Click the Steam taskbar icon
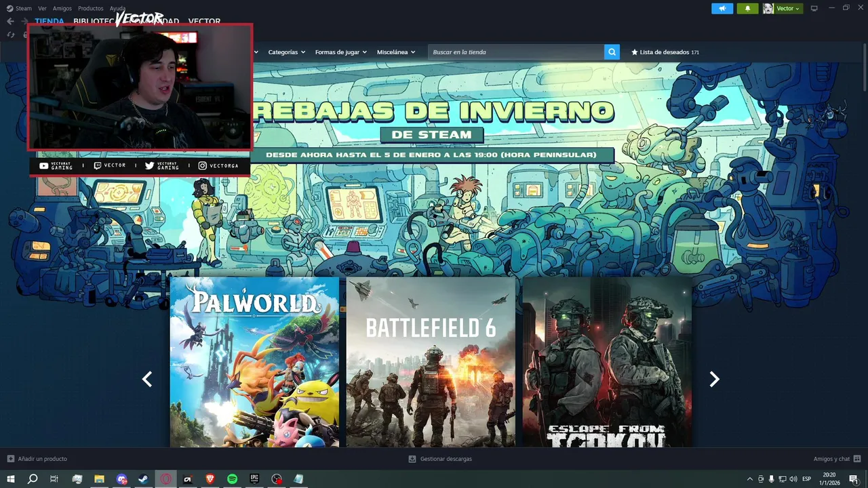This screenshot has height=488, width=868. [x=144, y=479]
